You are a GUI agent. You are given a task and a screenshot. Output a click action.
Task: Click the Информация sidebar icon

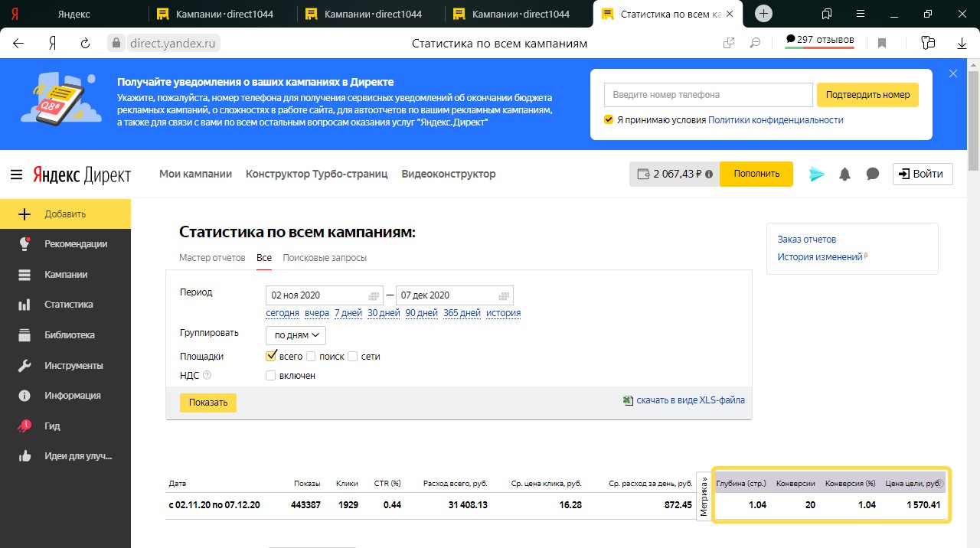(x=24, y=396)
